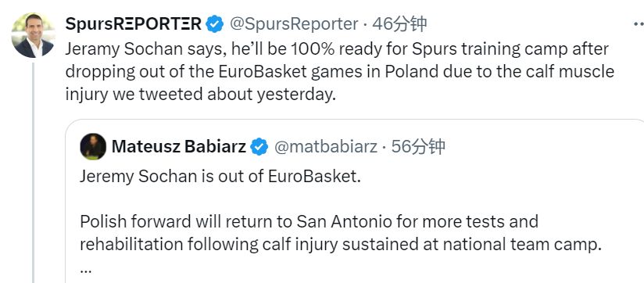Click Mateusz Babiarz's blue verified badge

click(x=259, y=147)
